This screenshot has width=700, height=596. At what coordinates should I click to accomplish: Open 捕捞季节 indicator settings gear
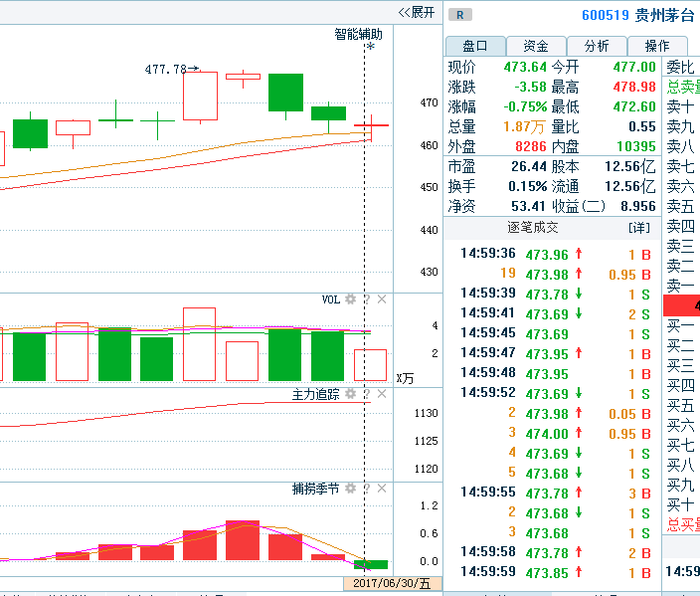[x=350, y=489]
